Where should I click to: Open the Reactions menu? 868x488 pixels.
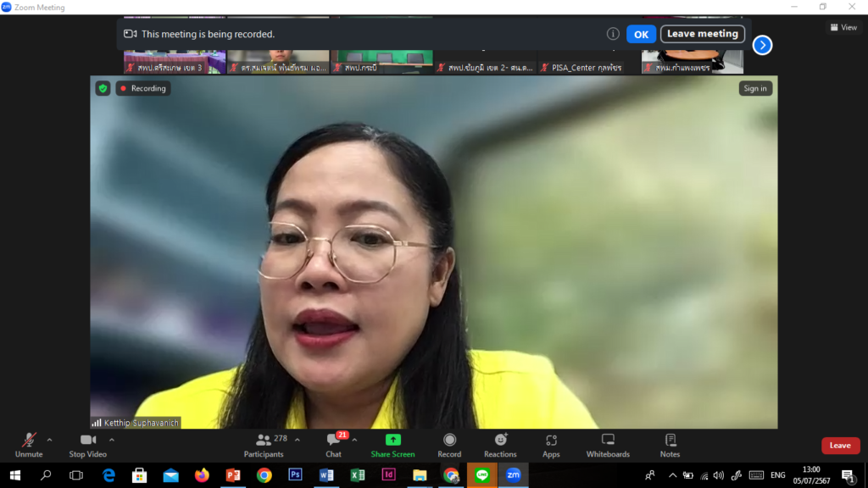[500, 445]
